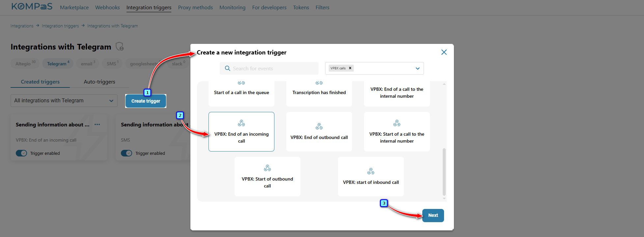644x237 pixels.
Task: Click the Search for events input field
Action: point(269,68)
